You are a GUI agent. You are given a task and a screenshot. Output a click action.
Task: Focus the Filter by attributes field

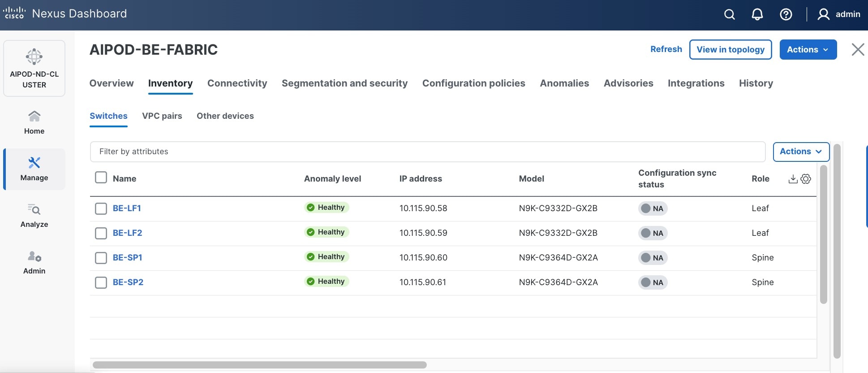(x=427, y=152)
